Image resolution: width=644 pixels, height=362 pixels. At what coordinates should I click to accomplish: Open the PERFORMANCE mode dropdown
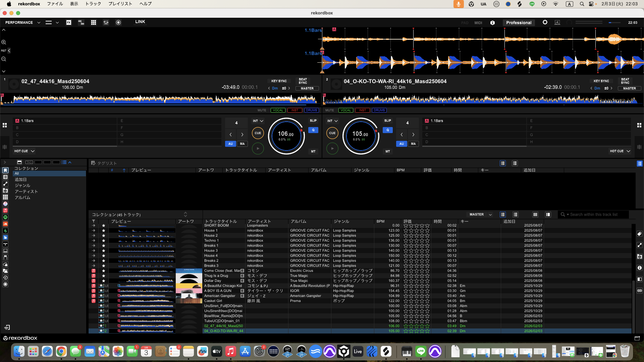click(23, 22)
